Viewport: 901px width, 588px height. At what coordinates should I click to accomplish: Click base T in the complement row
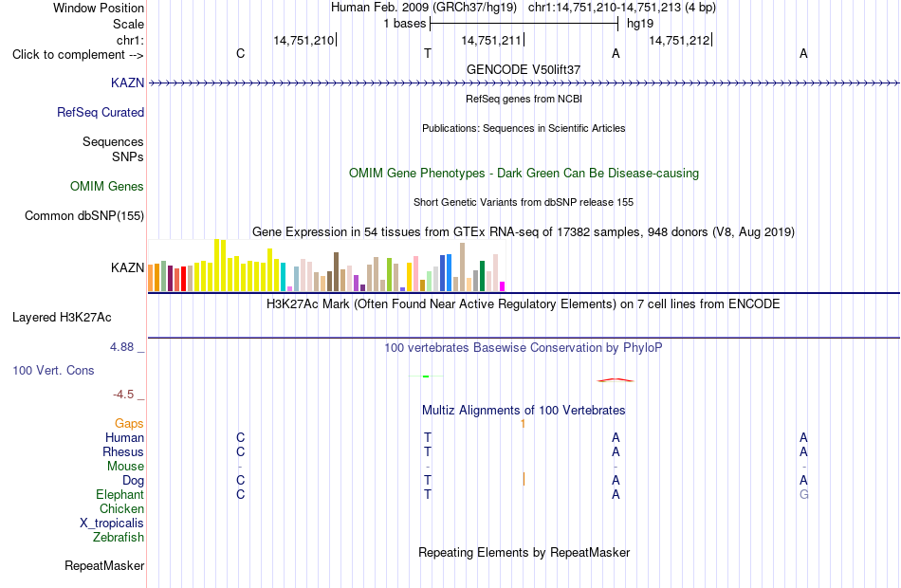pyautogui.click(x=428, y=53)
